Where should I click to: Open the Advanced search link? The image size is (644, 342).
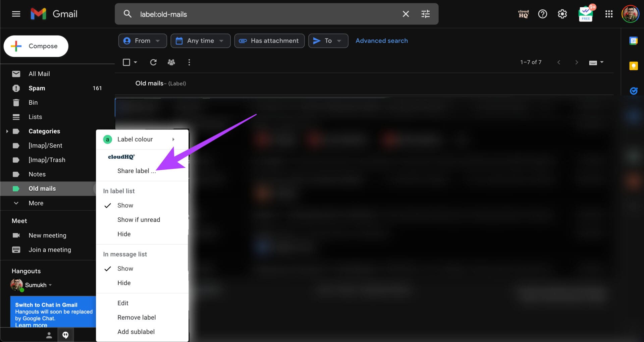[382, 41]
